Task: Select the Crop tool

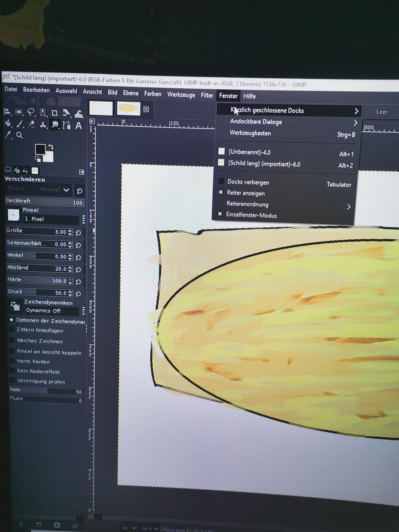Action: click(55, 113)
